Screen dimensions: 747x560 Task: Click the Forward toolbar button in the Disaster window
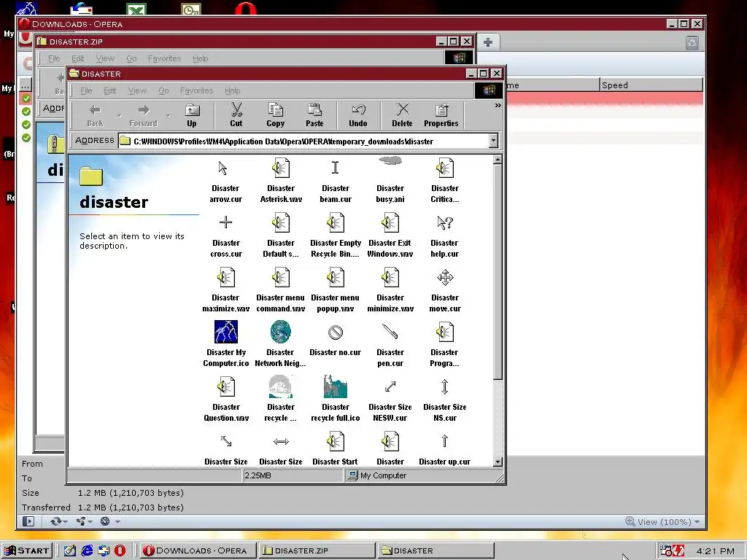click(143, 116)
